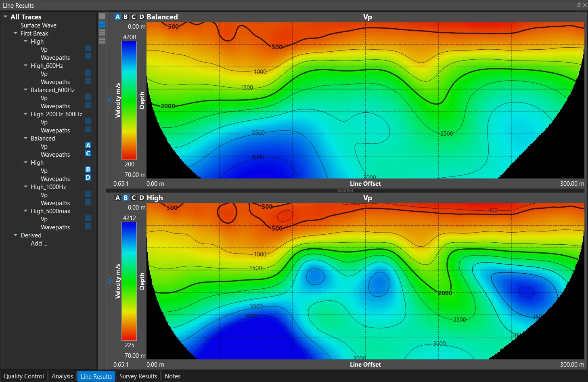
Task: Open the Quality Control tab
Action: coord(24,376)
